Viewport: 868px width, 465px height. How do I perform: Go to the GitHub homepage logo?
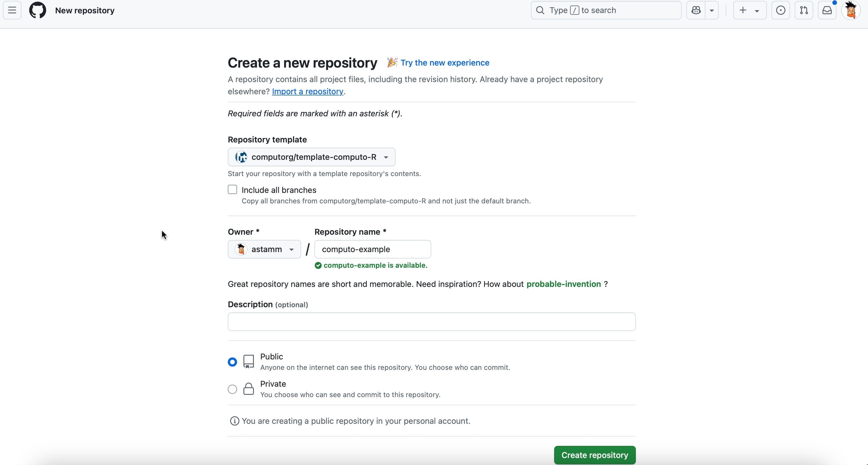coord(37,10)
